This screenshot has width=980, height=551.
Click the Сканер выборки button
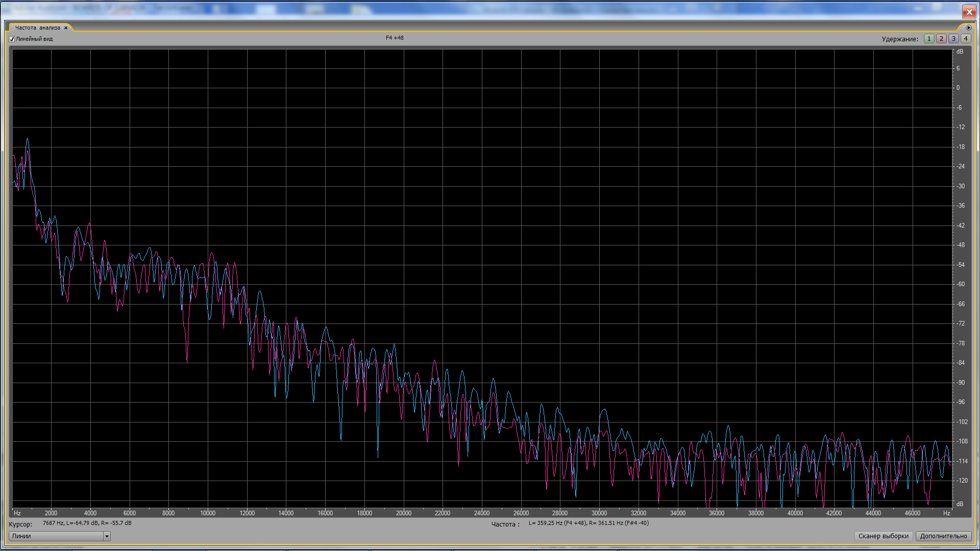tap(883, 536)
